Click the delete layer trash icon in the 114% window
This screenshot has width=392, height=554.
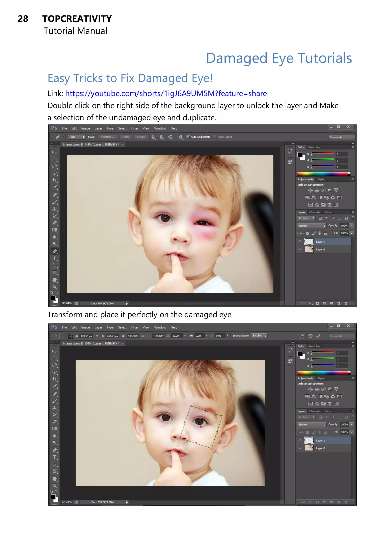(x=346, y=303)
